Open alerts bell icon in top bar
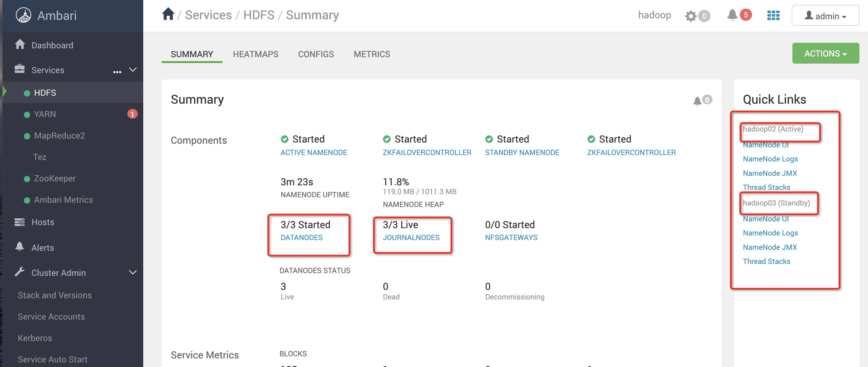This screenshot has height=367, width=868. 732,15
